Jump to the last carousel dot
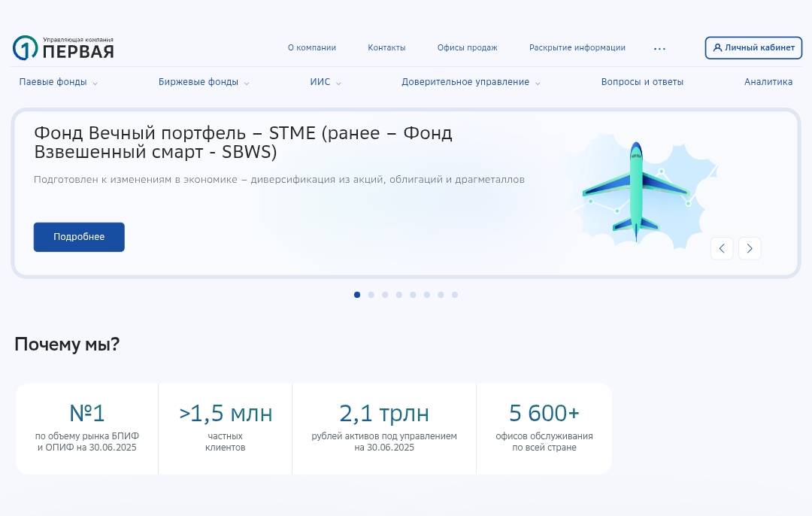This screenshot has width=812, height=516. [455, 295]
